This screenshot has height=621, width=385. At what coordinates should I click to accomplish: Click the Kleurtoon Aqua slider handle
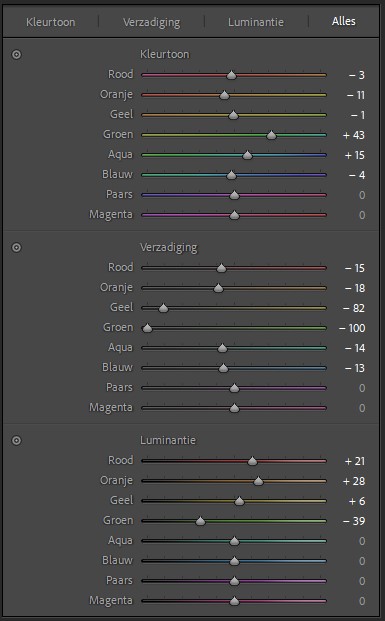[x=247, y=155]
